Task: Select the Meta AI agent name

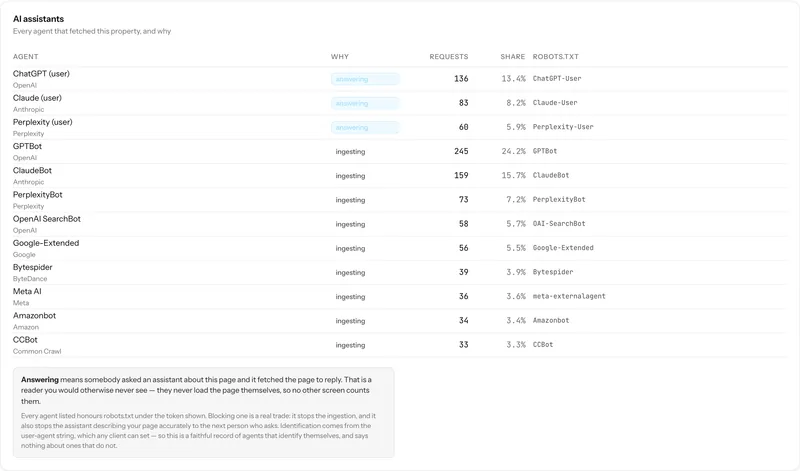Action: (x=27, y=291)
